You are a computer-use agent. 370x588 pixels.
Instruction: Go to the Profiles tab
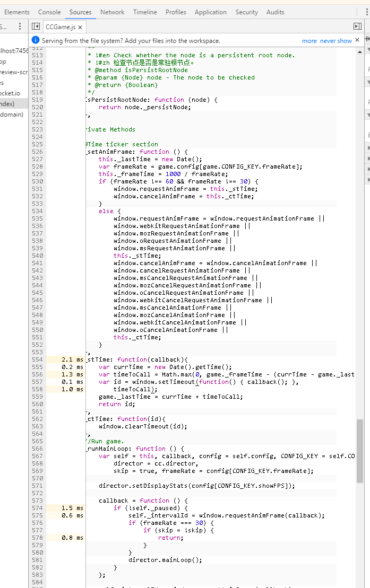(176, 12)
